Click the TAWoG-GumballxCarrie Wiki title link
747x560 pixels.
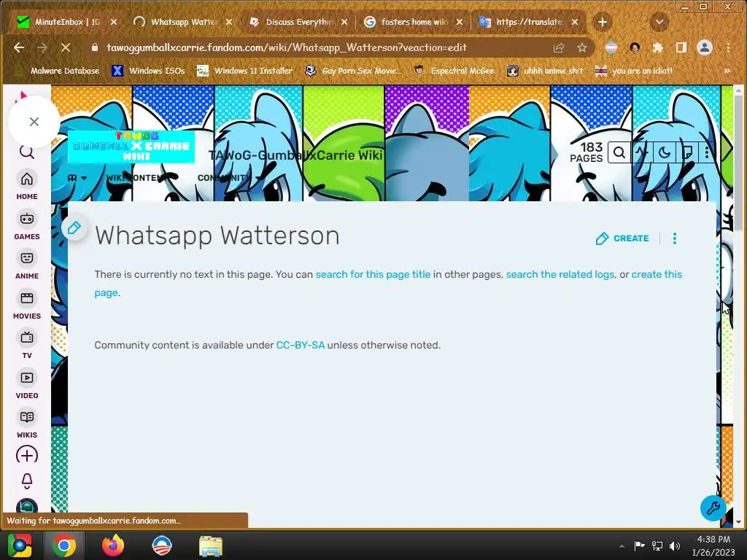click(x=295, y=155)
